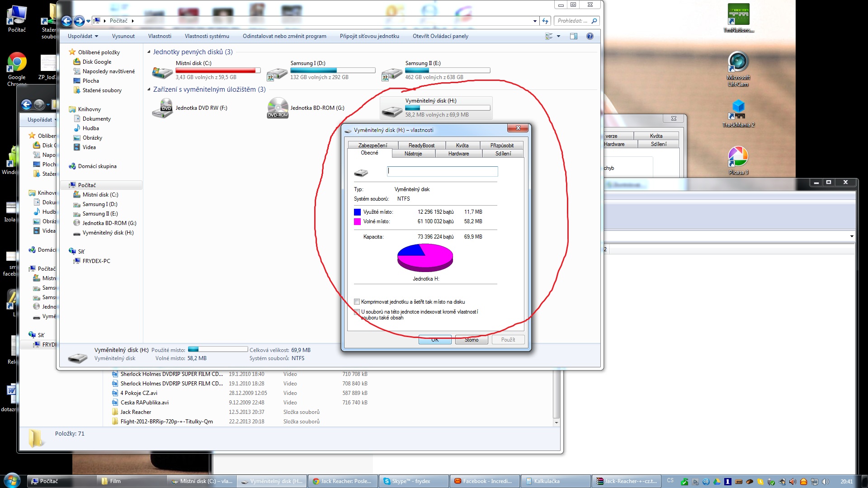Viewport: 868px width, 488px height.
Task: Switch to the Zabezpečení tab
Action: pos(373,145)
